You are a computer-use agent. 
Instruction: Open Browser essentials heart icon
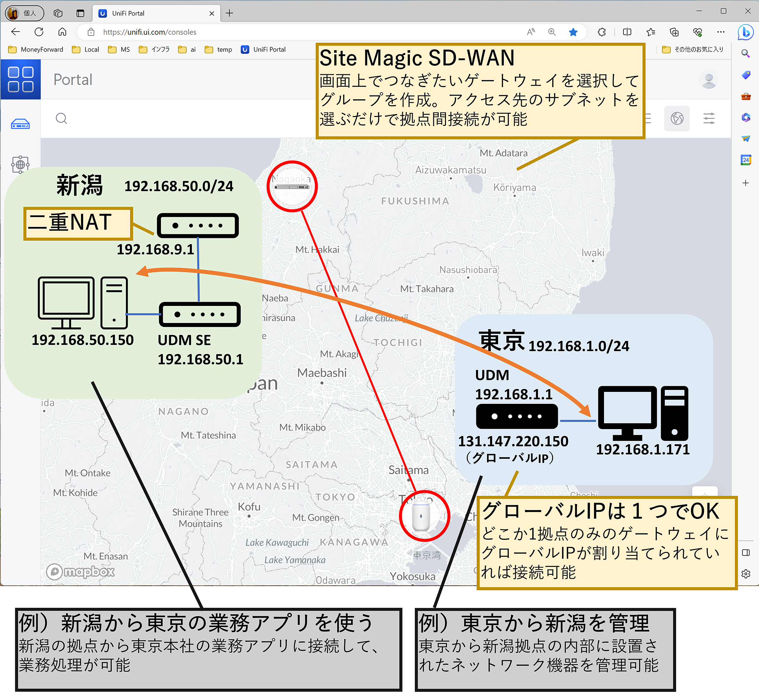[x=698, y=32]
